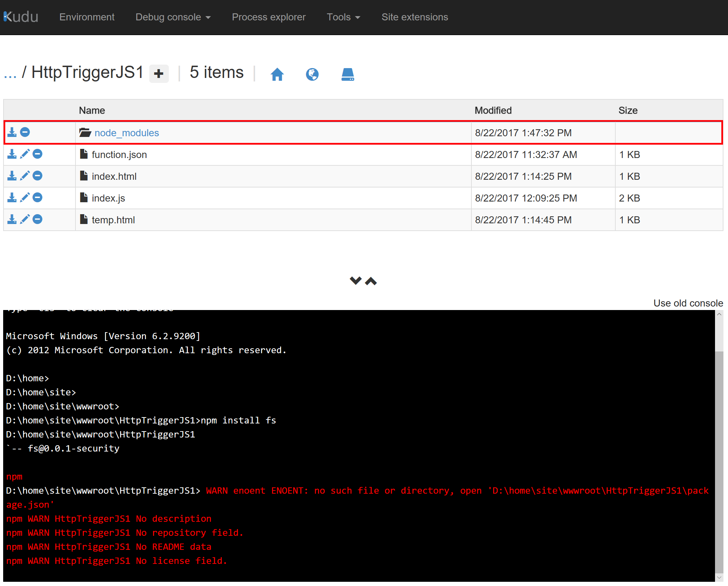Screen dimensions: 728x586
Task: Click 'No README data' warning line
Action: coord(109,547)
